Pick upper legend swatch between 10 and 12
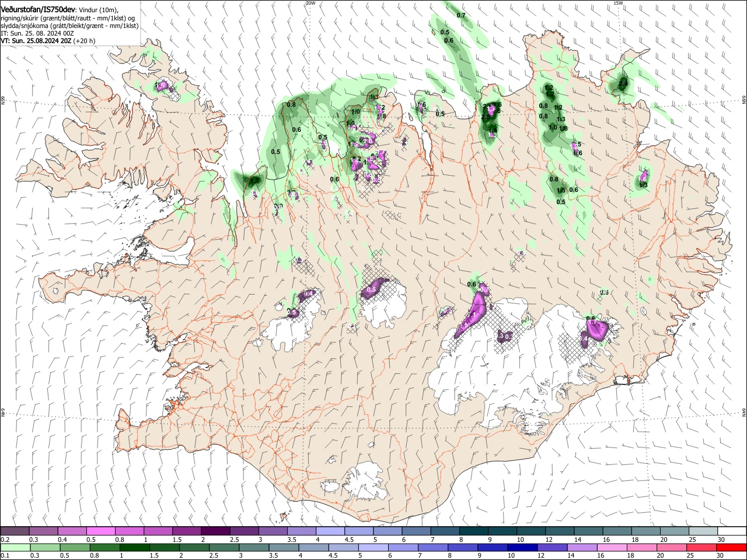 click(532, 531)
